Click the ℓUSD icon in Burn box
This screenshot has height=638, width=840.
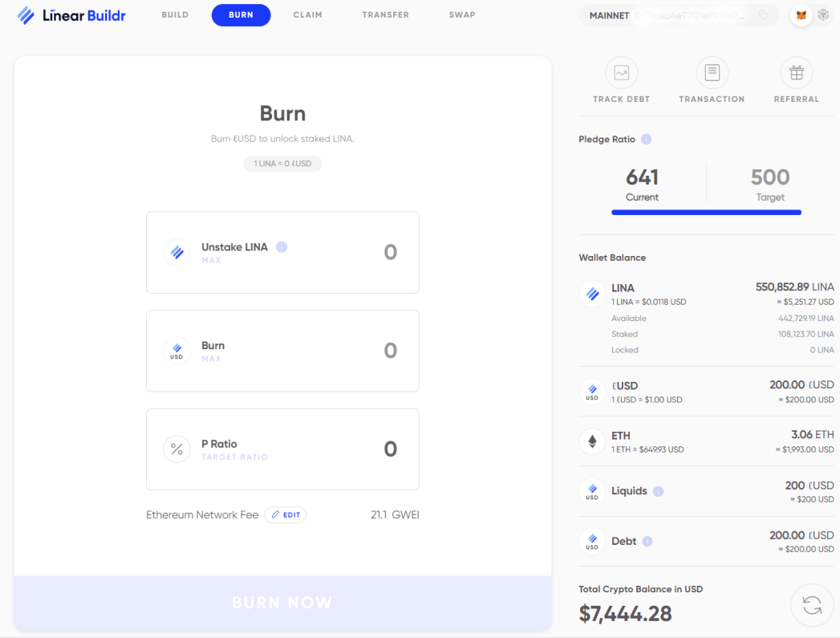177,351
